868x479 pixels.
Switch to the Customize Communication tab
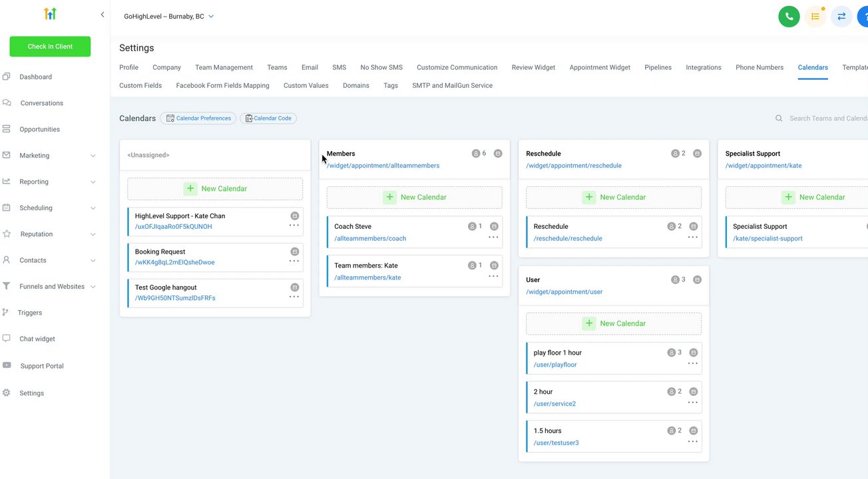457,67
